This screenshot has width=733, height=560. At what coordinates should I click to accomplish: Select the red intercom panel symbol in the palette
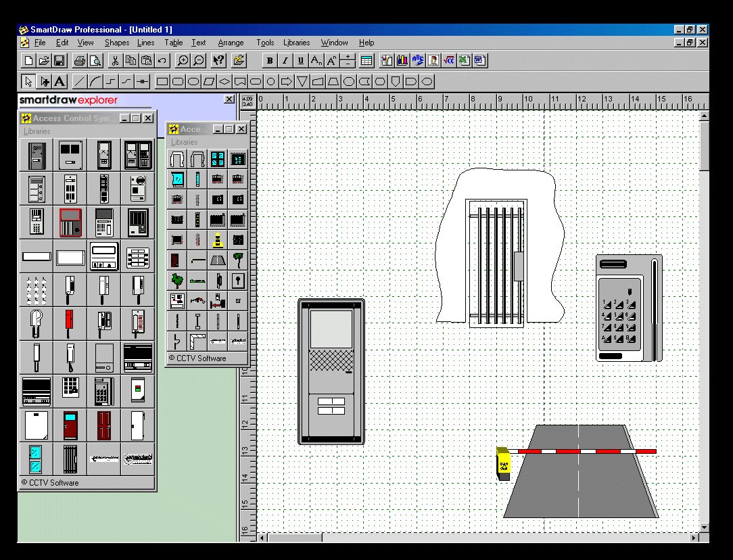click(70, 222)
